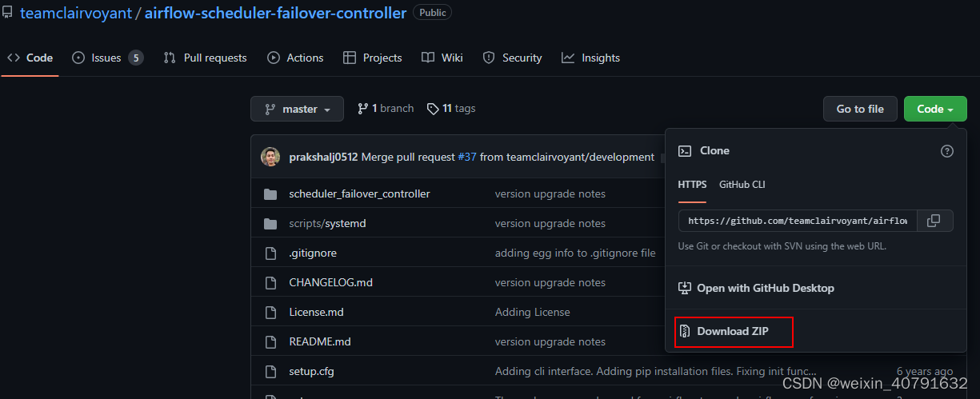Click the Issues count badge 5
980x399 pixels.
(136, 58)
